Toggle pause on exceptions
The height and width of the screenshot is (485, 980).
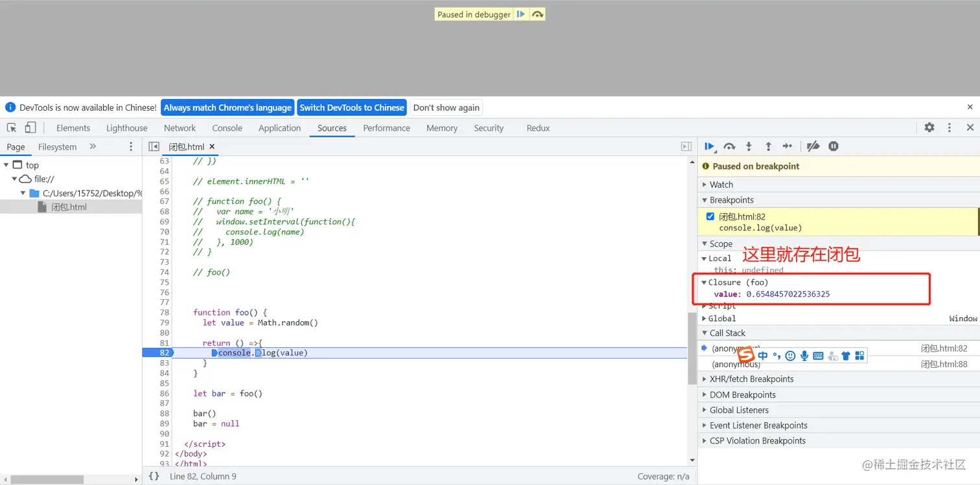[834, 147]
